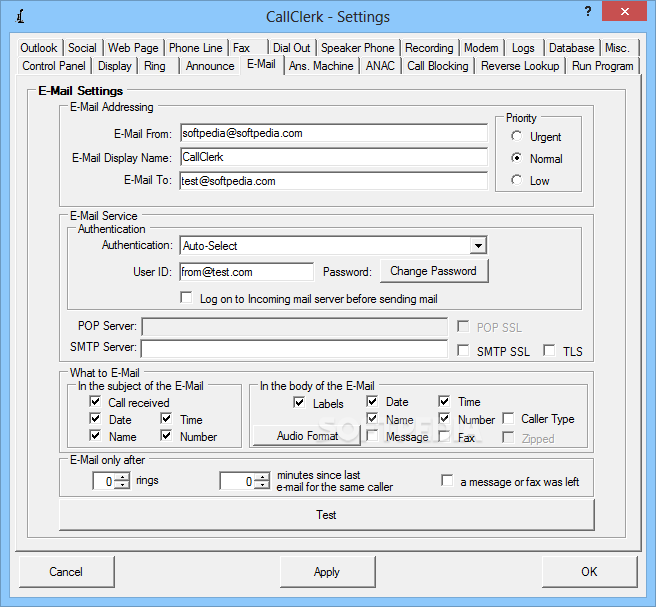The width and height of the screenshot is (656, 607).
Task: Decrease rings spinner value
Action: [x=122, y=485]
